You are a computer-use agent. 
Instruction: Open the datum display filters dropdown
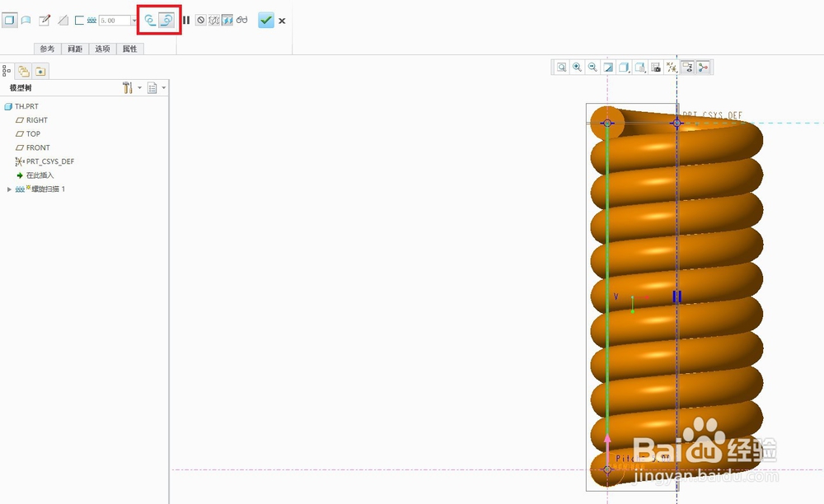(x=671, y=68)
